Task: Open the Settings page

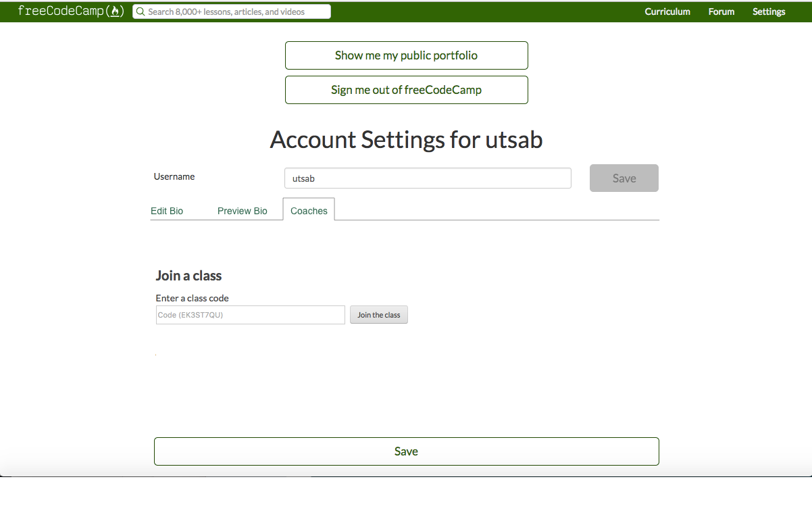Action: (768, 11)
